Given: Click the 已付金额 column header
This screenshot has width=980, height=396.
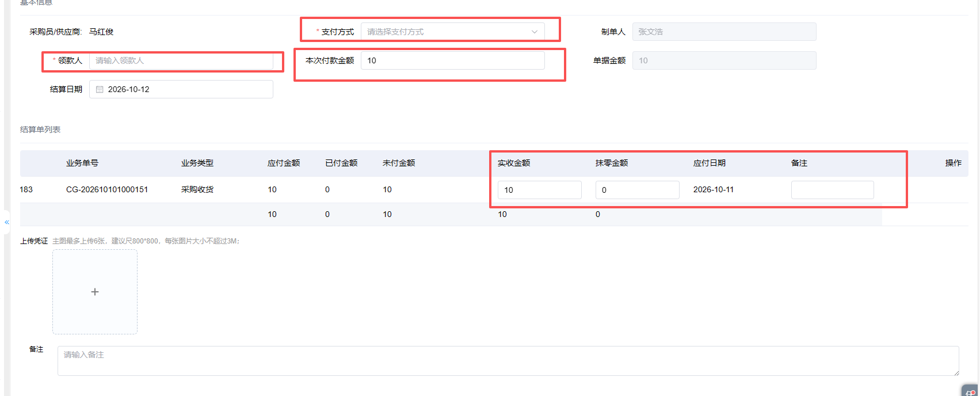Looking at the screenshot, I should coord(341,163).
